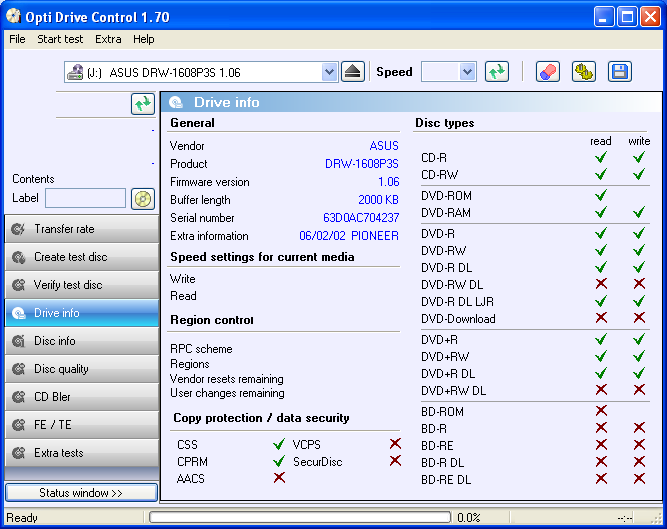Viewport: 667px width, 529px height.
Task: Click the Disc quality sidebar icon
Action: (18, 369)
